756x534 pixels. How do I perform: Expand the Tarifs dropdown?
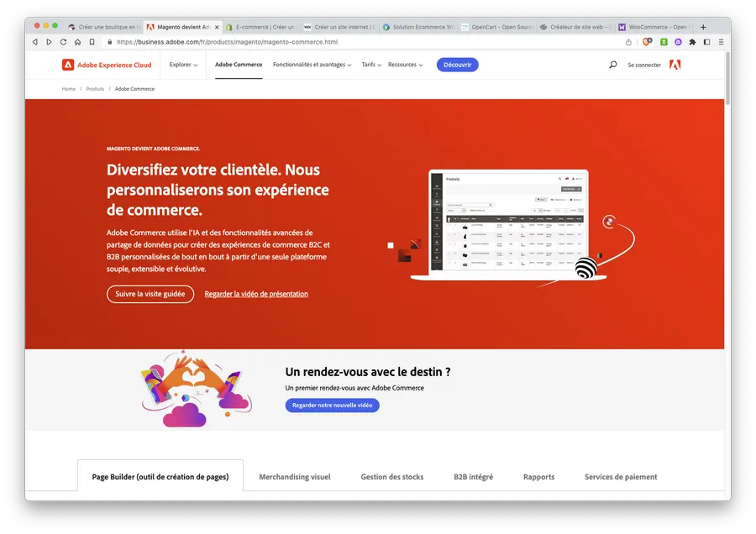[371, 65]
